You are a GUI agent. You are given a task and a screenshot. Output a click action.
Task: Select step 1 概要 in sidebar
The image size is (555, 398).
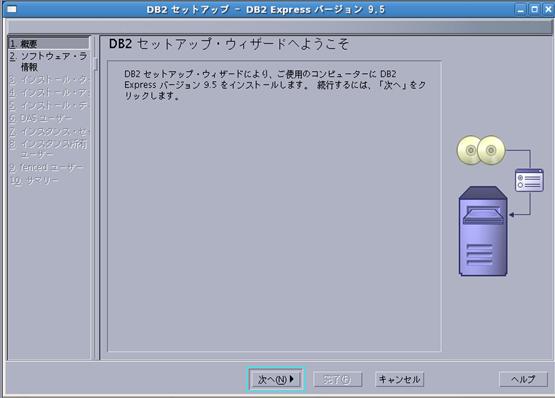(x=49, y=44)
